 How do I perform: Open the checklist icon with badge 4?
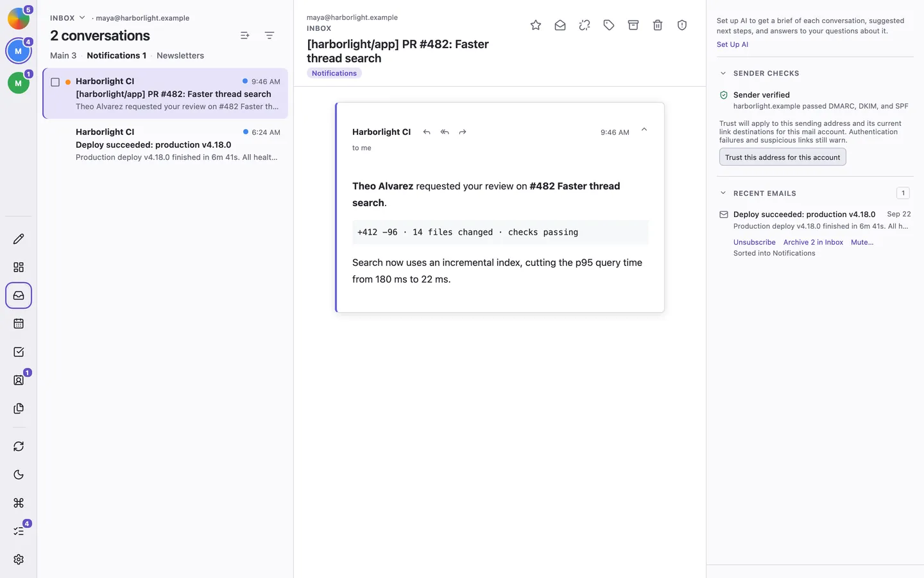click(19, 531)
